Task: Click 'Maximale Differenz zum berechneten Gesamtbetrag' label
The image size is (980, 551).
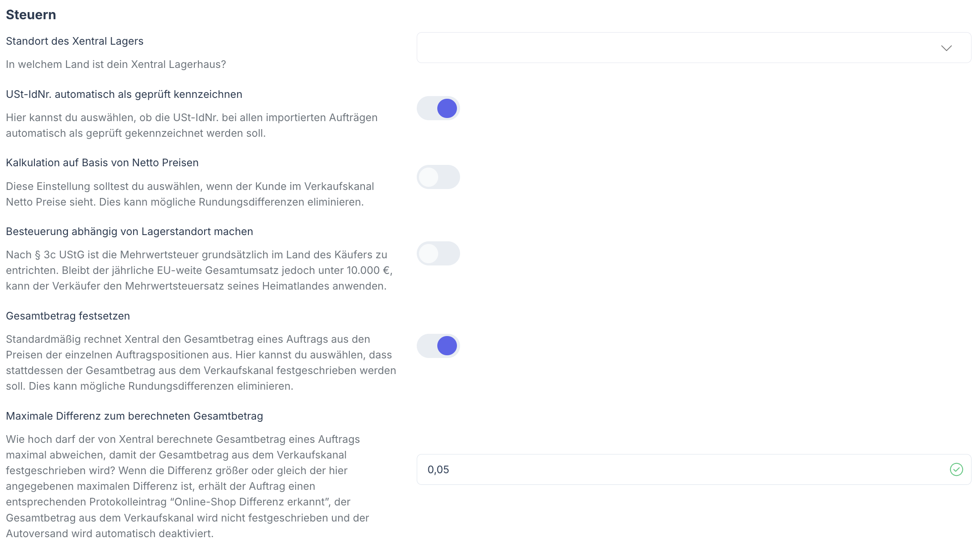Action: click(134, 416)
